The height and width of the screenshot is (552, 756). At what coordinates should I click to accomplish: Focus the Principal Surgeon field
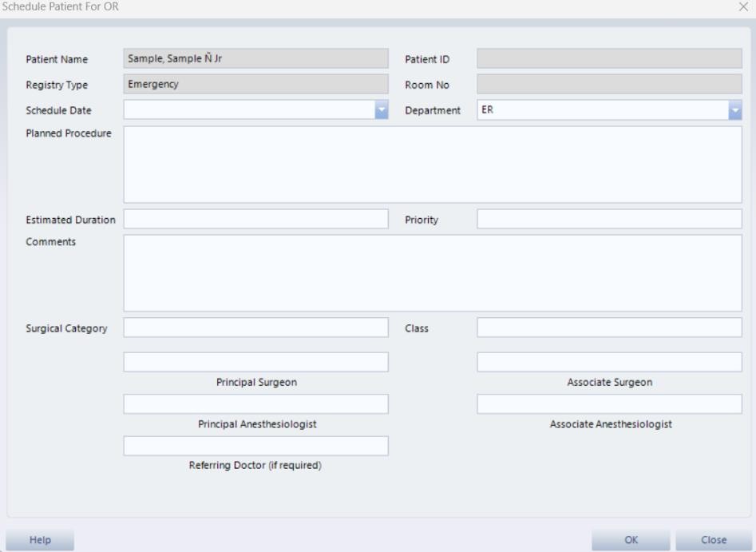(x=255, y=362)
